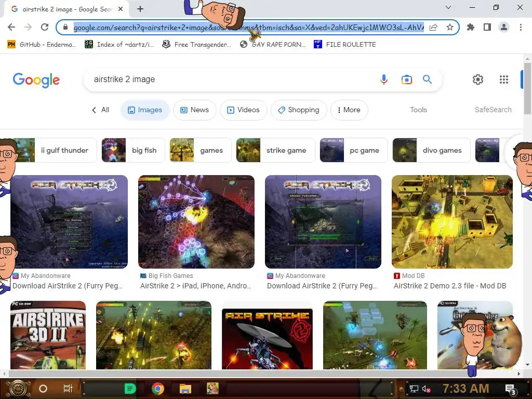
Task: Open the Chrome three-dot menu
Action: pos(521,27)
